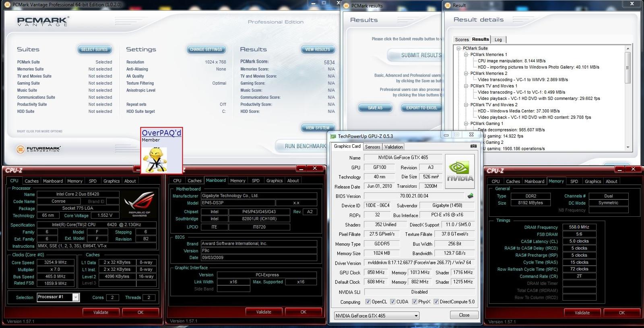Open the Scores tab in Result details
Screen dimensions: 644x328
(462, 39)
